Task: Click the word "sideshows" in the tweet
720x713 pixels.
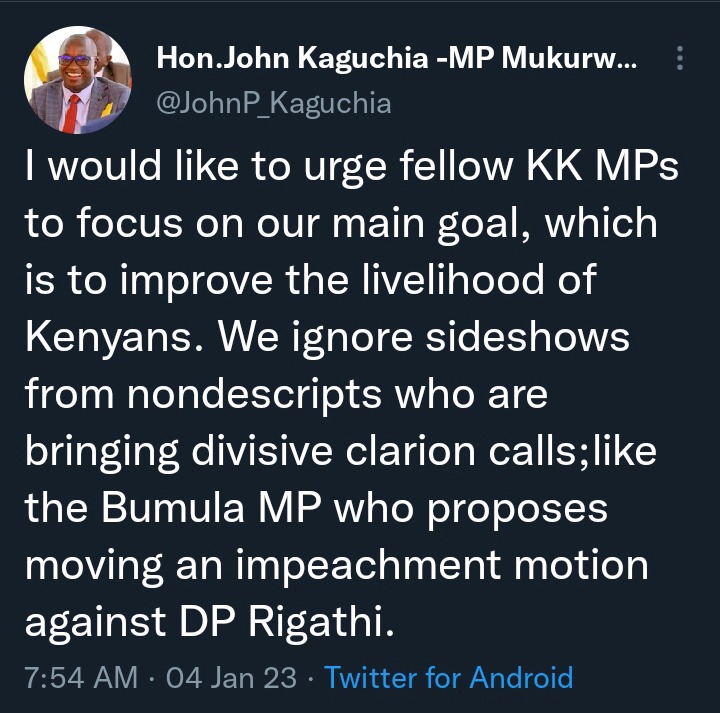Action: (x=527, y=337)
